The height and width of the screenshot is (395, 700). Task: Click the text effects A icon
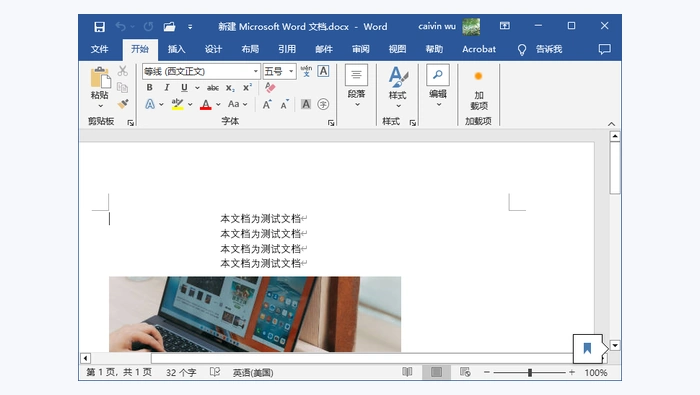[x=150, y=104]
